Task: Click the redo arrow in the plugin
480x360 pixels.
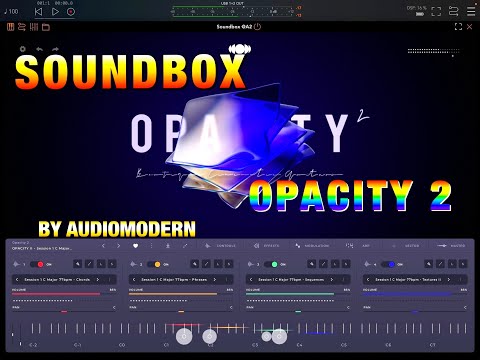Action: [x=55, y=49]
